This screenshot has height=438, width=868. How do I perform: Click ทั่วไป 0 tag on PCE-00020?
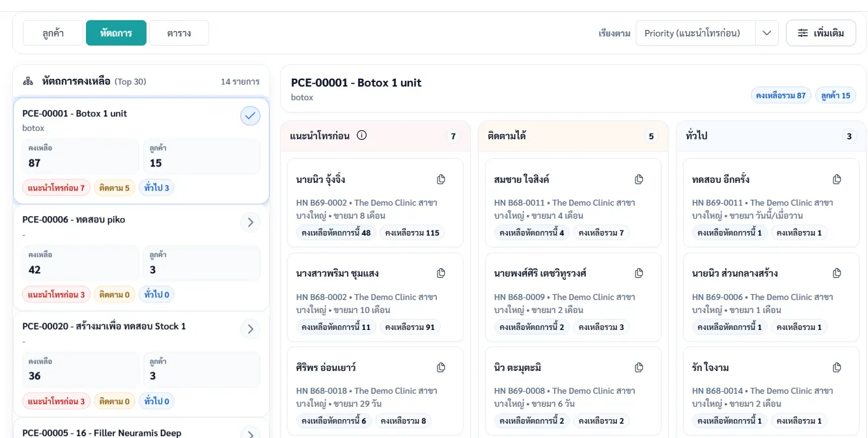pos(156,402)
